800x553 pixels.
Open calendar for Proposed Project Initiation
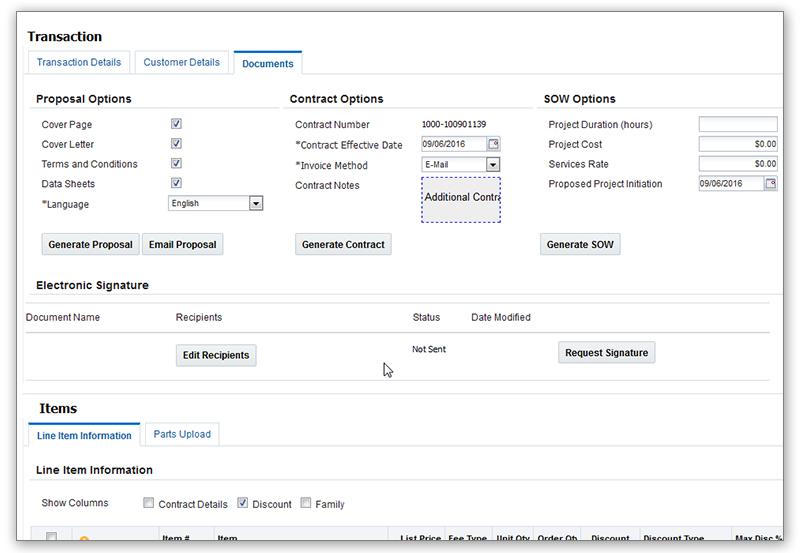point(770,184)
